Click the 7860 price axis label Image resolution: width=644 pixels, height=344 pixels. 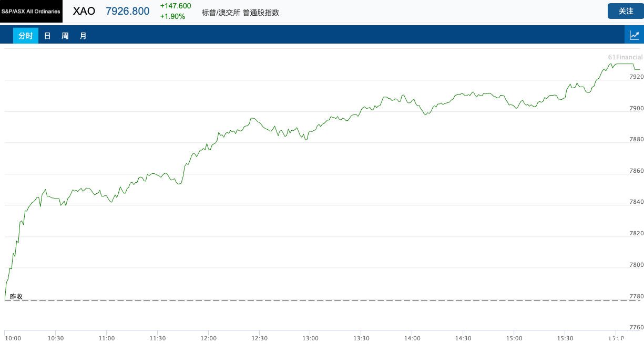point(636,171)
